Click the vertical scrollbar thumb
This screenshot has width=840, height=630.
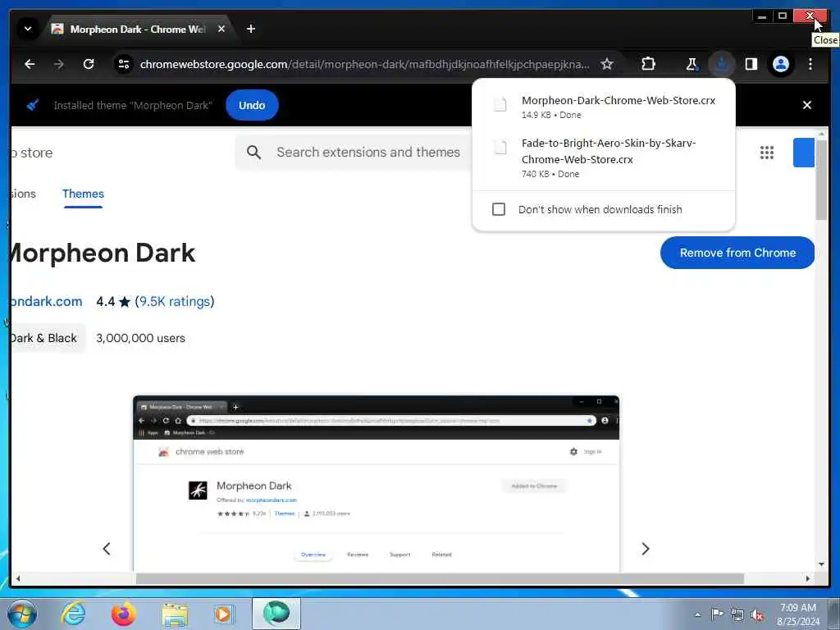coord(821,178)
